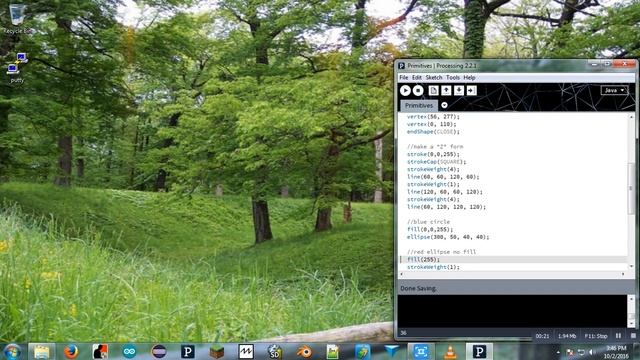The width and height of the screenshot is (640, 360).
Task: Click the code line line(120, 60, 60, 120);
Action: [x=444, y=192]
